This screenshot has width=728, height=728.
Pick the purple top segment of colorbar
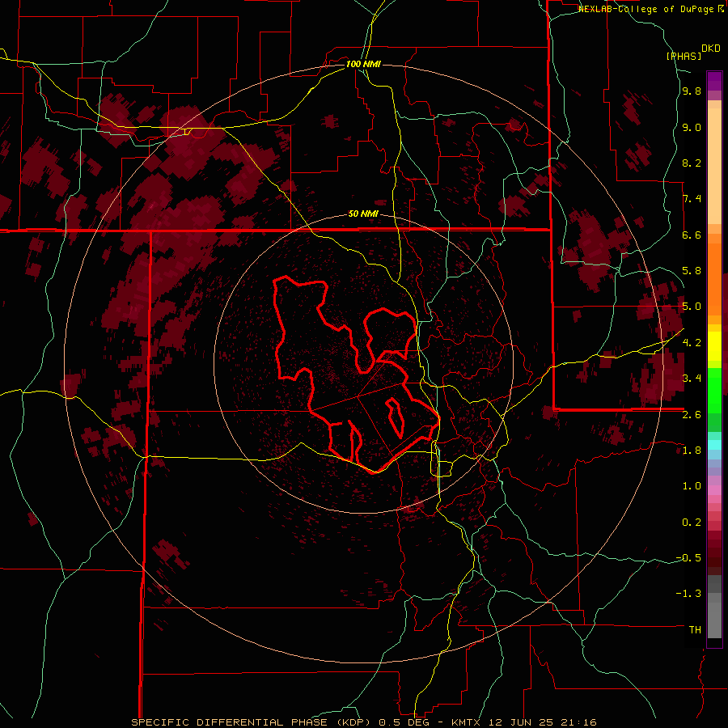pos(714,81)
